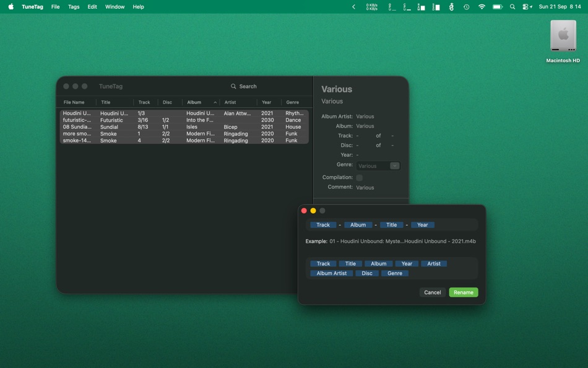Add the Artist token to the filename pattern
Screen dimensions: 588x368
434,263
